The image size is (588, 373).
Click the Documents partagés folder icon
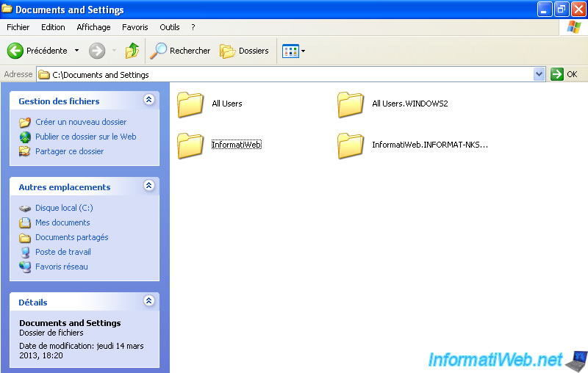coord(25,238)
